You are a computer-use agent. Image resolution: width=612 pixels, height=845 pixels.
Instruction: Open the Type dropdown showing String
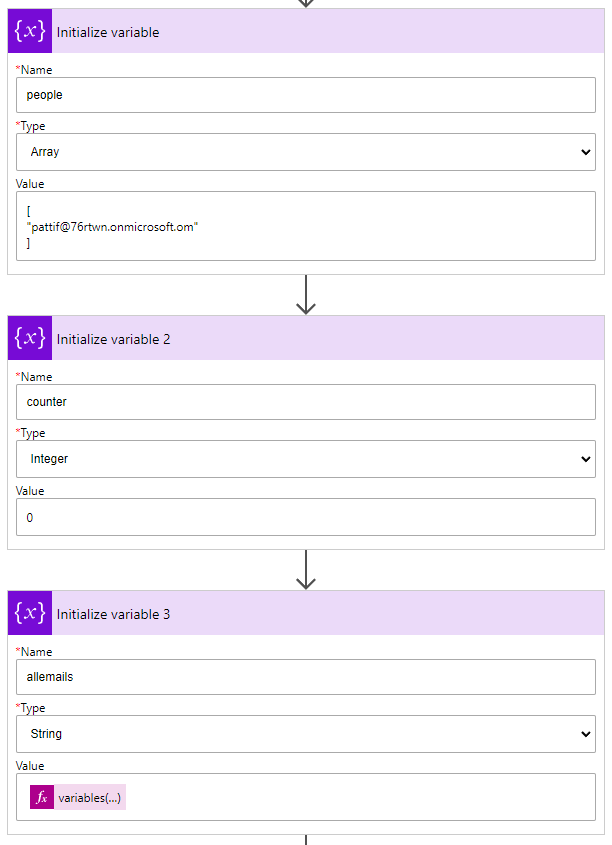(305, 734)
